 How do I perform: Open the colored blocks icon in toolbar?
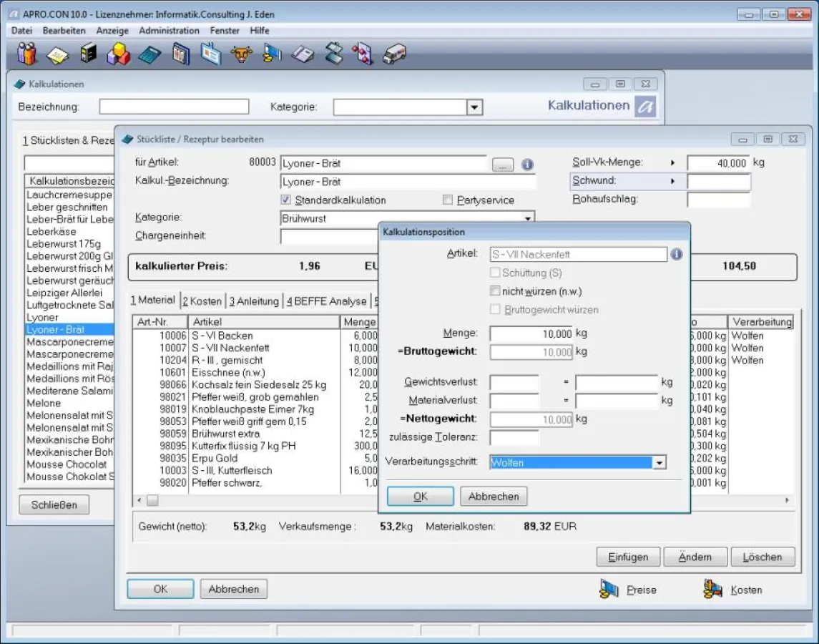pyautogui.click(x=118, y=54)
